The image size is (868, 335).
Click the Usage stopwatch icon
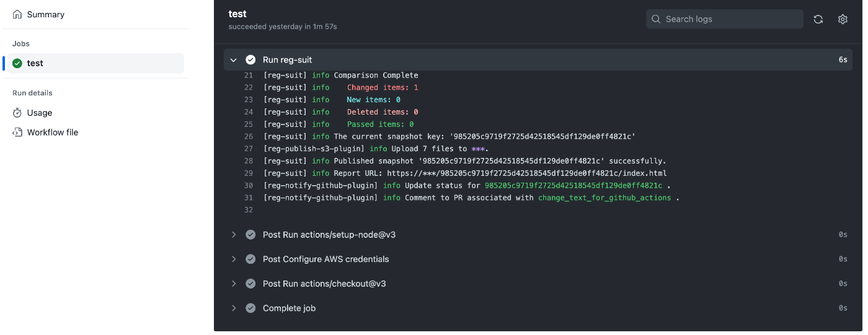17,113
